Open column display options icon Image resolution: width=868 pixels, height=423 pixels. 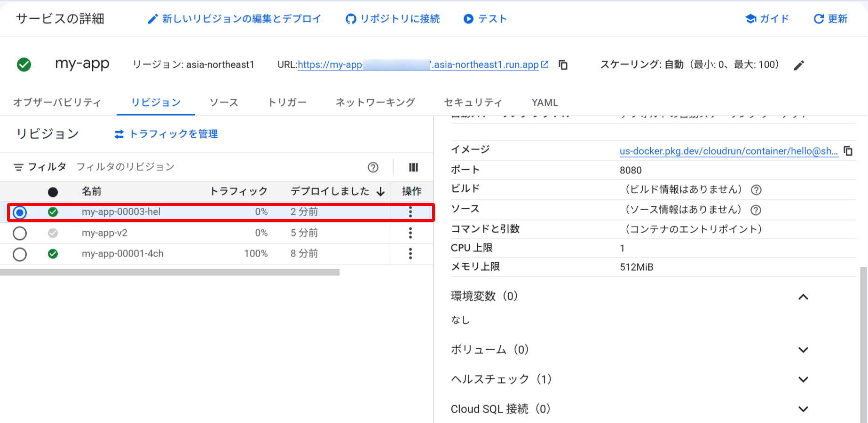[x=413, y=167]
